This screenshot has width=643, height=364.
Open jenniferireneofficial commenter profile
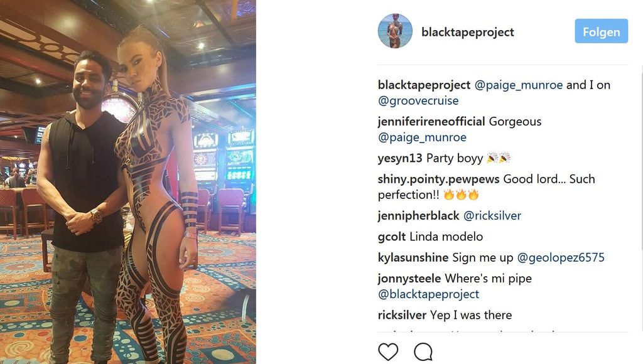pos(431,122)
